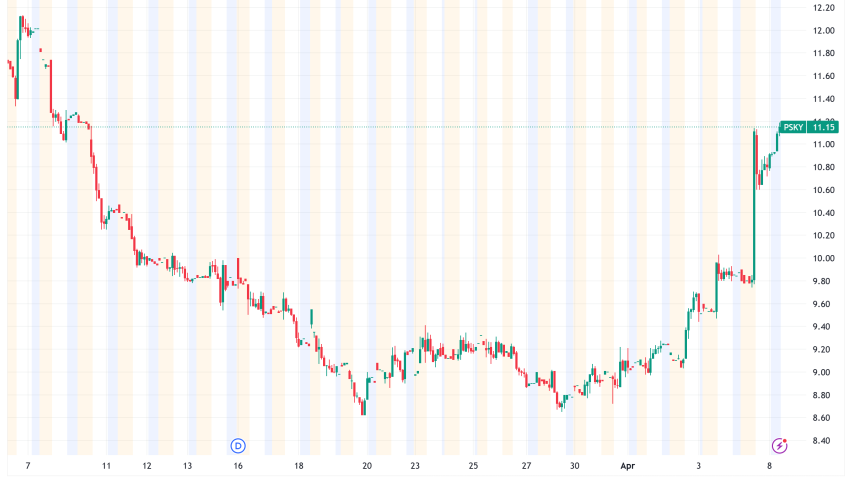Select date 16 on the time axis
852x485 pixels.
point(238,466)
